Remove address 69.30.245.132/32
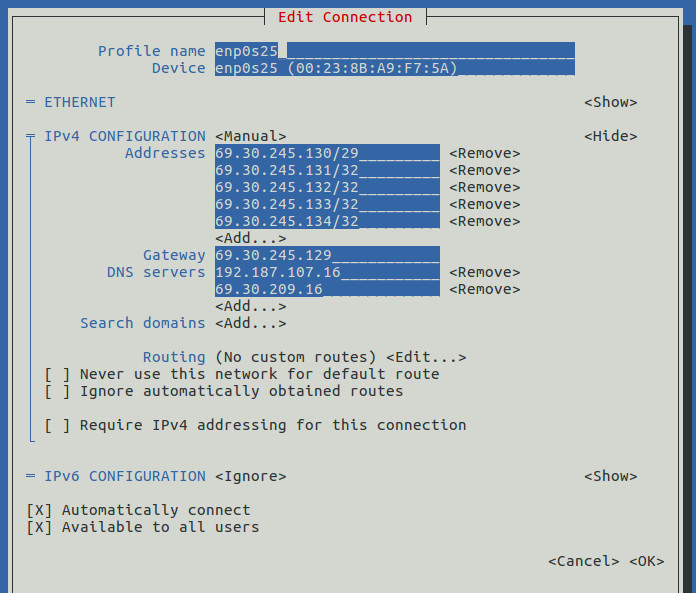This screenshot has width=696, height=593. 484,187
